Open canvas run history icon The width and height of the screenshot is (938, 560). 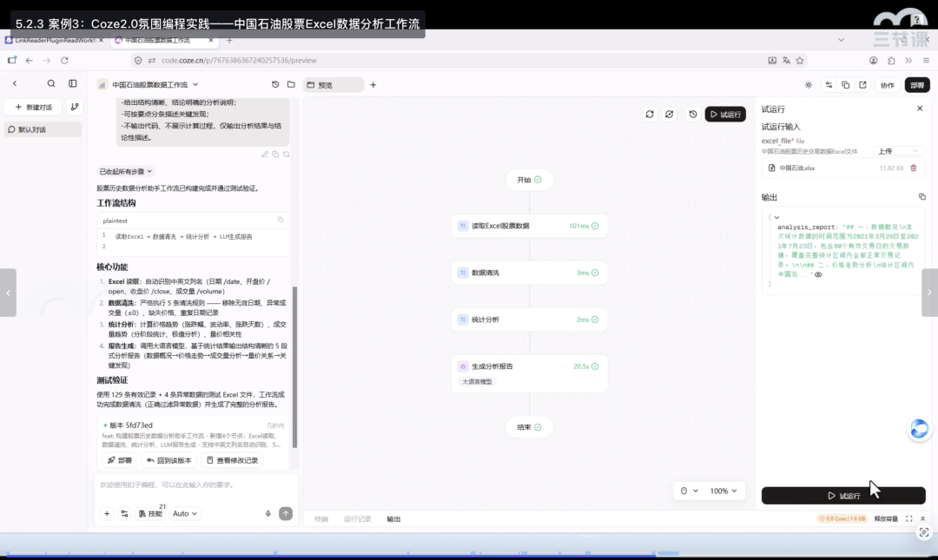693,114
